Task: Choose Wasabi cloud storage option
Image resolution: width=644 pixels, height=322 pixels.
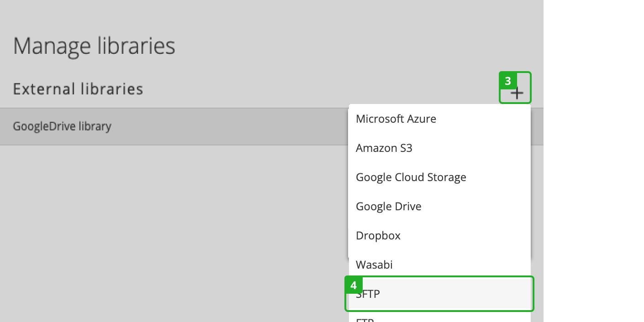Action: point(374,265)
